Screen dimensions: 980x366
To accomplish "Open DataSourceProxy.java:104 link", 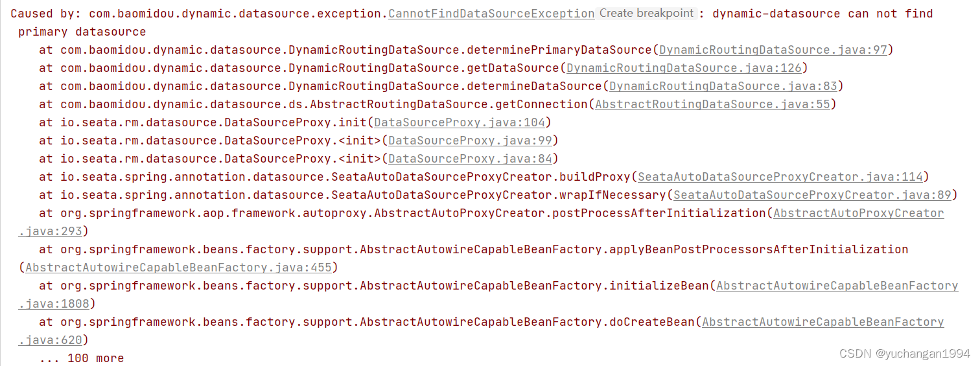I will [x=460, y=122].
